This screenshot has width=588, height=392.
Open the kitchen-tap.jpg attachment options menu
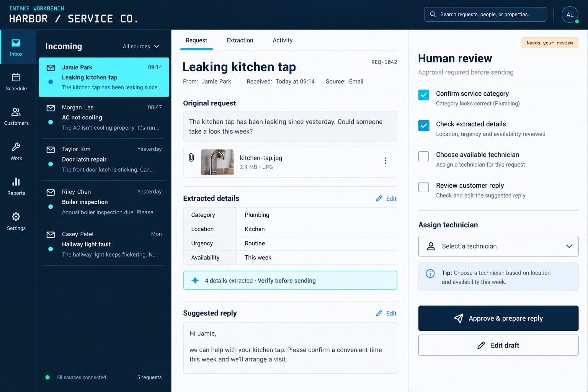click(385, 161)
